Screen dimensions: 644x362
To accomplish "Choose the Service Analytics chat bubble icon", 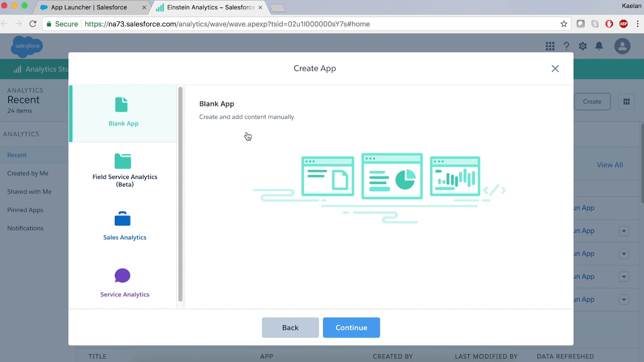I will (122, 276).
